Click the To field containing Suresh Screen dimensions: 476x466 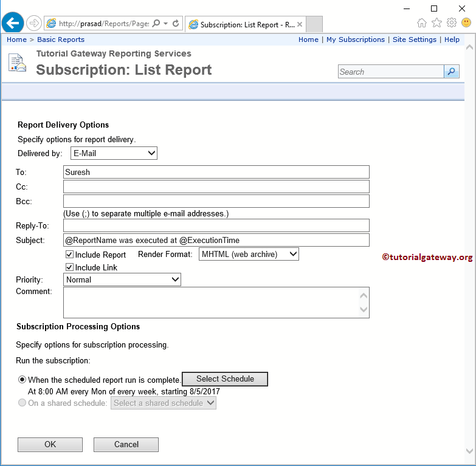click(x=216, y=172)
